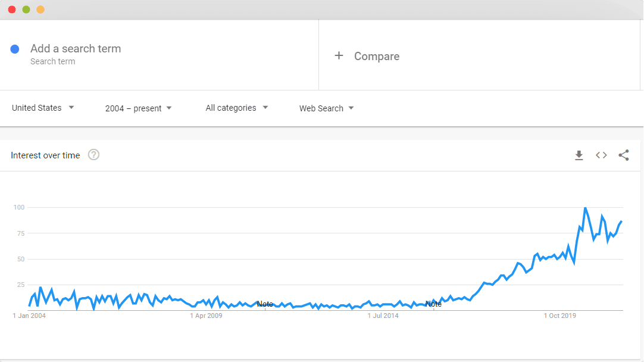Click the second Note marker near 2016
This screenshot has width=644, height=362.
pos(433,304)
